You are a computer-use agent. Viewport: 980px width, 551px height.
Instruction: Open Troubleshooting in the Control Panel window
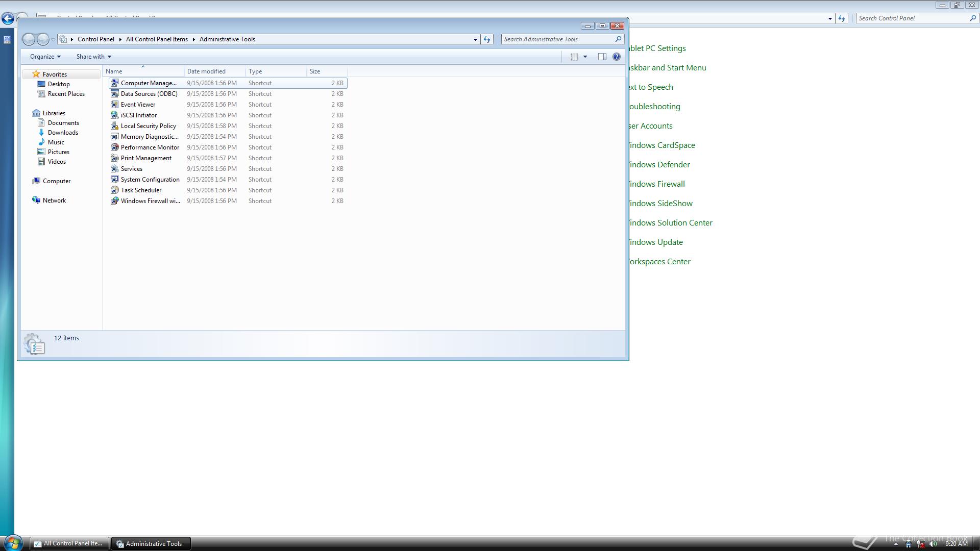tap(655, 107)
